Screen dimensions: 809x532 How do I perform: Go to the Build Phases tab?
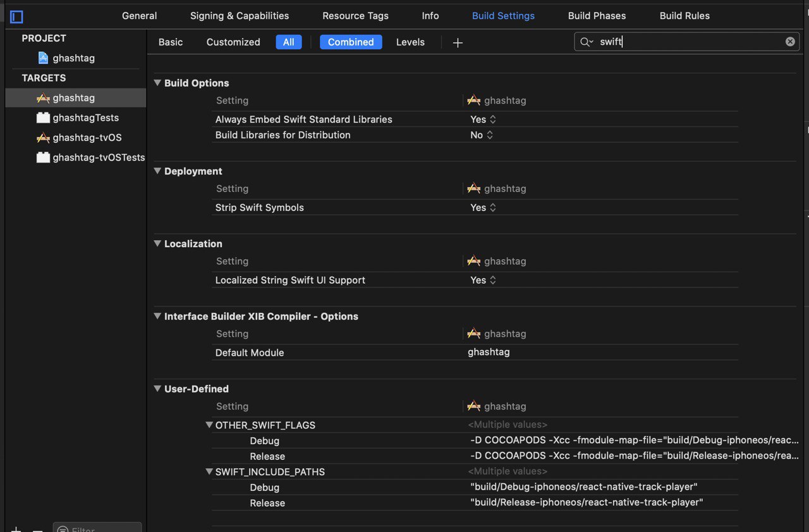click(597, 16)
